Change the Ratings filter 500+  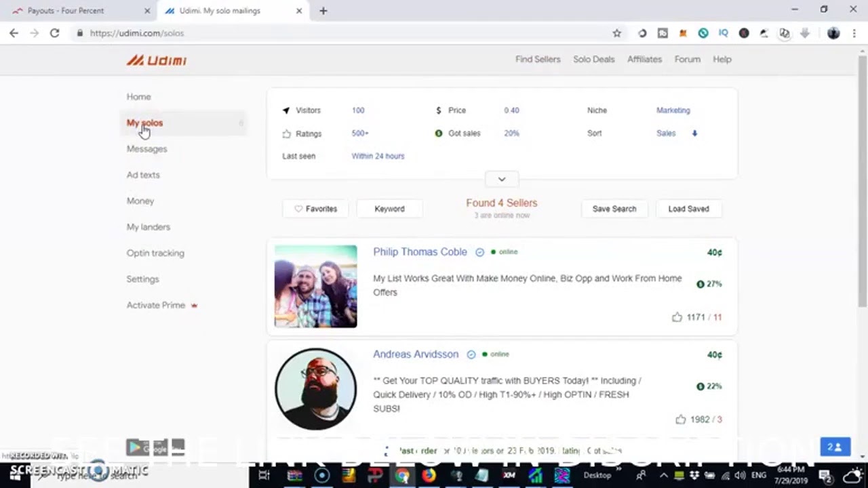click(360, 134)
